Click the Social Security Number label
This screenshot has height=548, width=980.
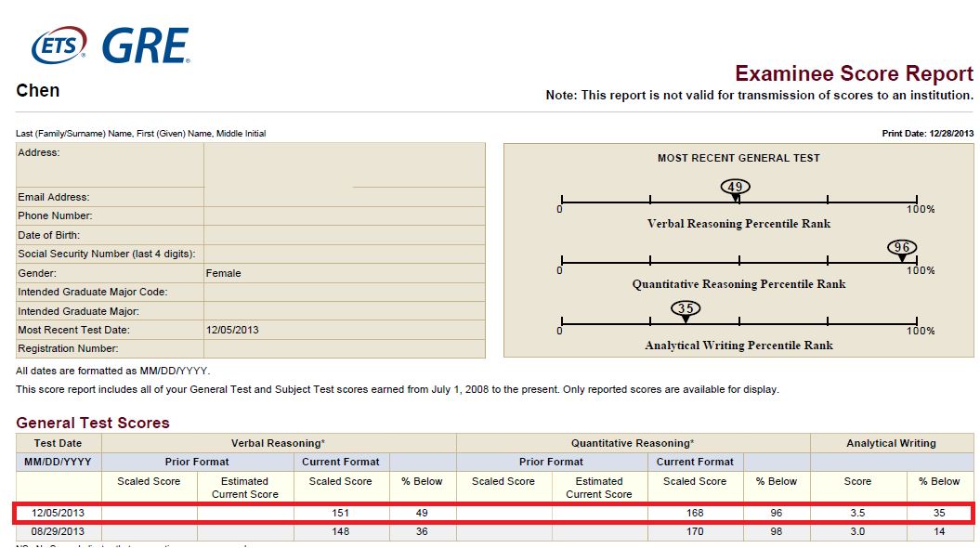[106, 254]
